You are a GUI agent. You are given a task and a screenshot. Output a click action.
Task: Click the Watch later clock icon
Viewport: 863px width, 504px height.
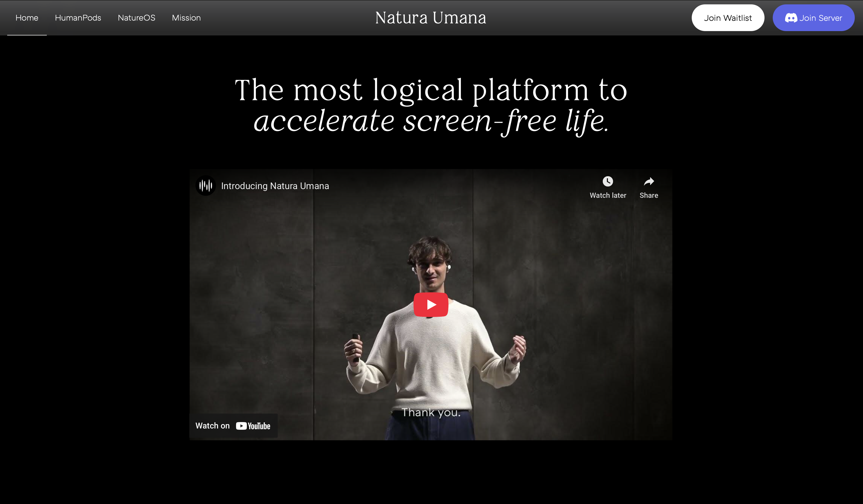(x=608, y=182)
